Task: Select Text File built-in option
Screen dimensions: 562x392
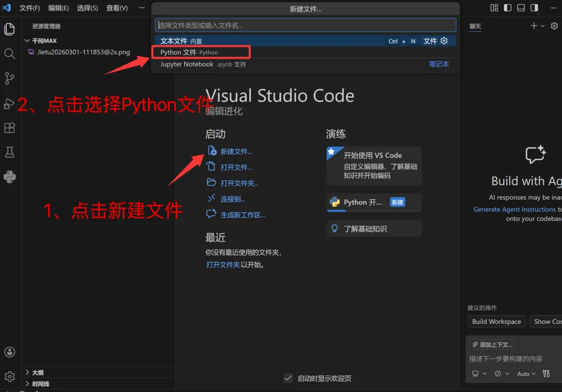Action: click(x=305, y=41)
